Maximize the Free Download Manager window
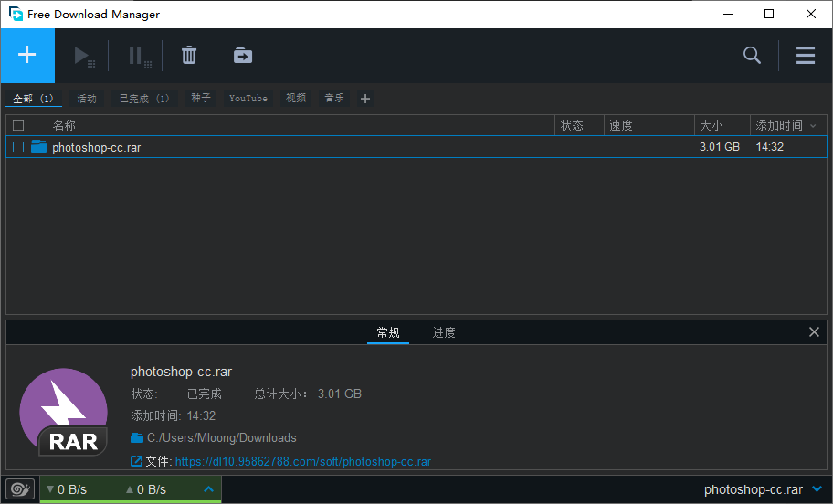The image size is (833, 504). pos(769,14)
